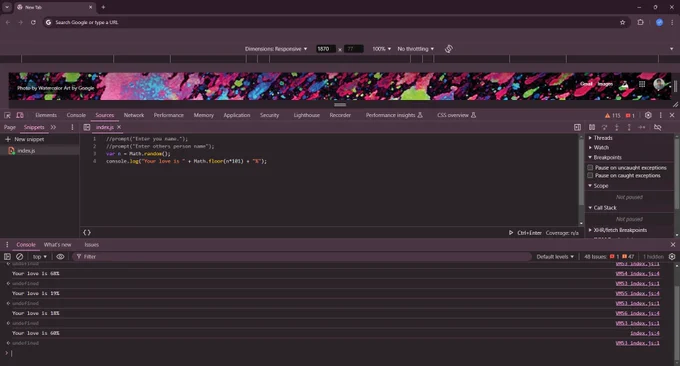Screen dimensions: 680x366
Task: Switch to the Console panel tab
Action: point(76,115)
